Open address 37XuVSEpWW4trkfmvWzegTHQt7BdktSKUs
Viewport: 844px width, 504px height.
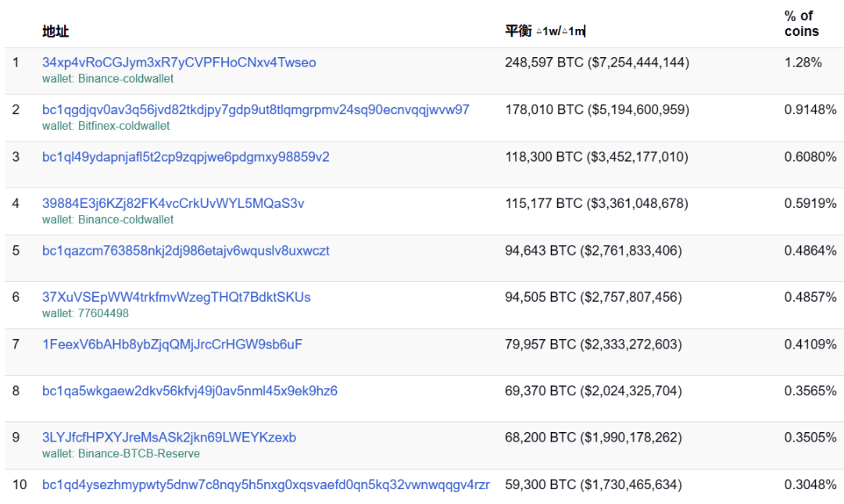coord(176,297)
